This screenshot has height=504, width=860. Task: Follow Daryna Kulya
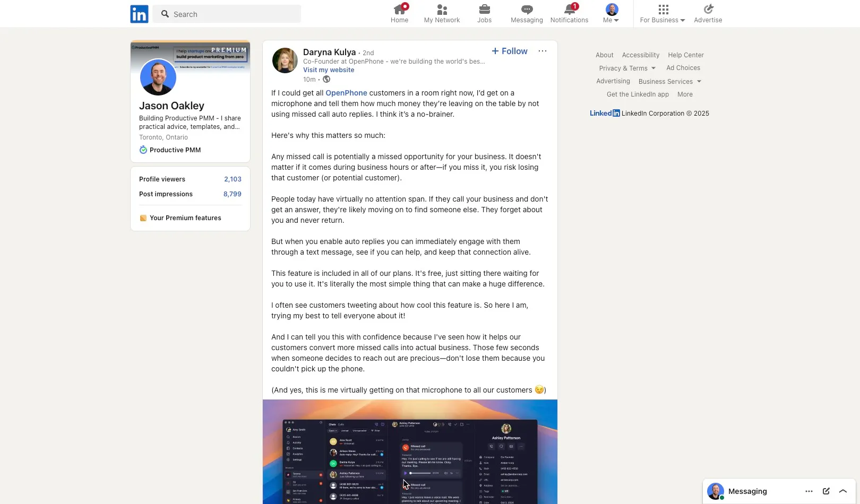click(509, 51)
